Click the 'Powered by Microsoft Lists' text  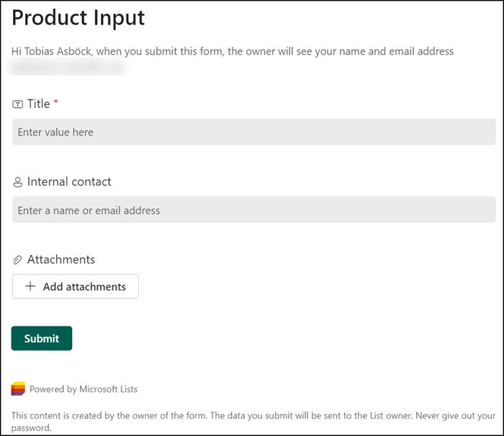click(x=84, y=389)
